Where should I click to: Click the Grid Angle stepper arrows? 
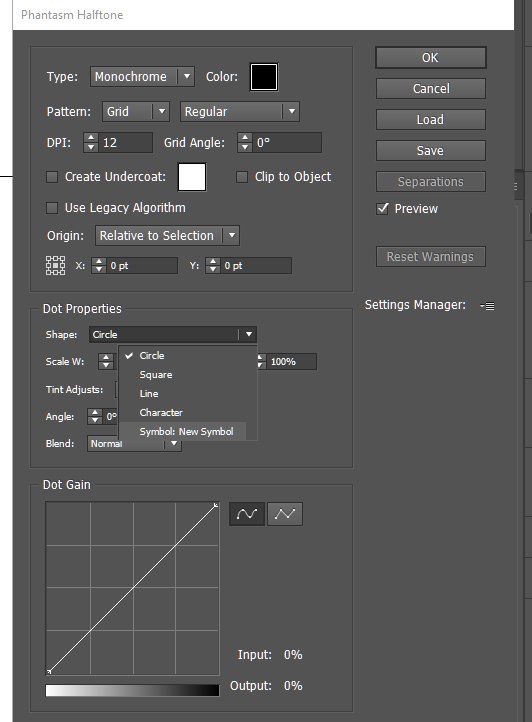245,142
